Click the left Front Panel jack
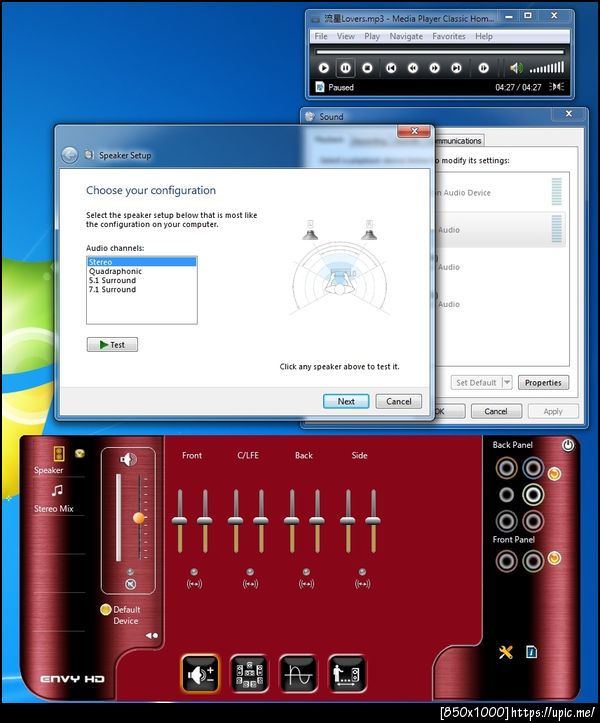The image size is (600, 723). 506,562
